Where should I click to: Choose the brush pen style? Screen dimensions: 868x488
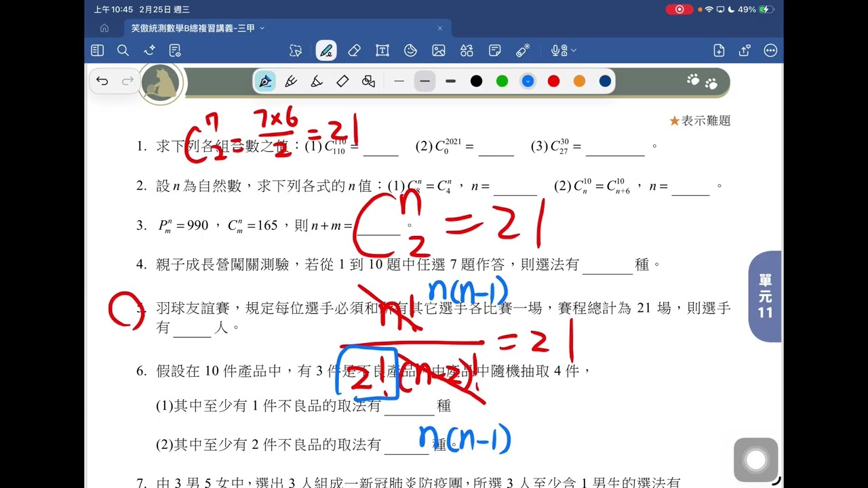click(317, 81)
